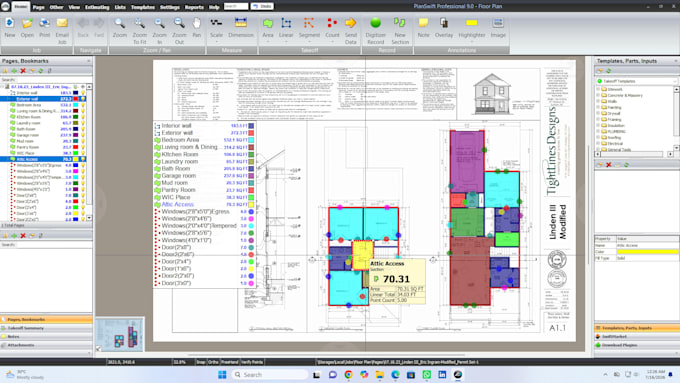Expand the Sitework template folder
The image size is (680, 383).
(598, 89)
